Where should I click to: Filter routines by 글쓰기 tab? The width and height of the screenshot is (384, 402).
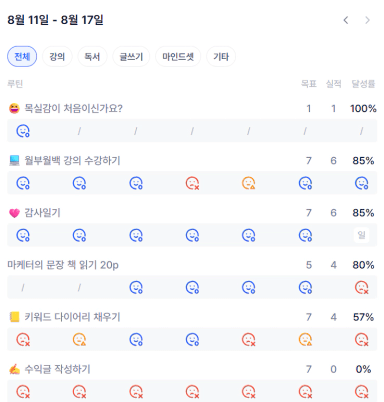pyautogui.click(x=131, y=56)
